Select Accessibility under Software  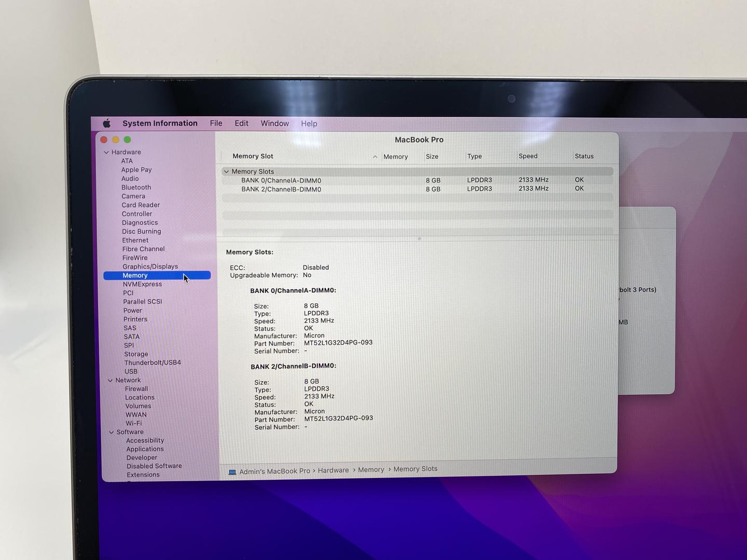pos(145,441)
